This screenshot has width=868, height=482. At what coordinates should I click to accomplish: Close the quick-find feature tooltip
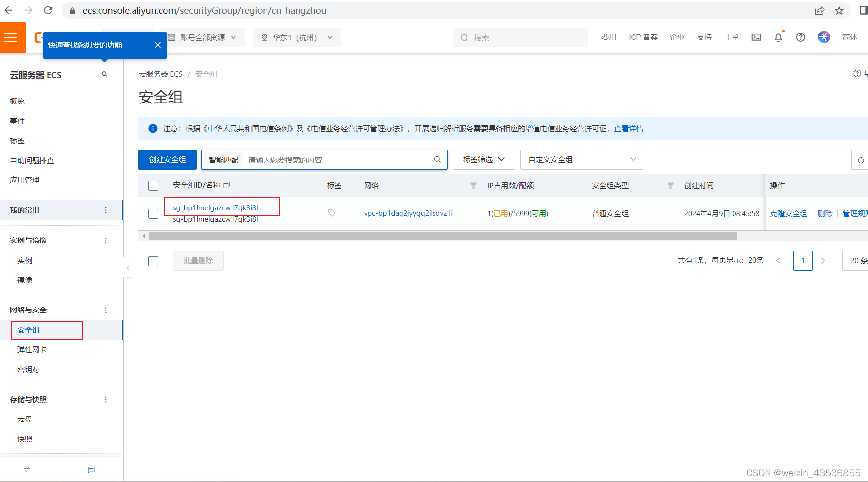pyautogui.click(x=158, y=45)
